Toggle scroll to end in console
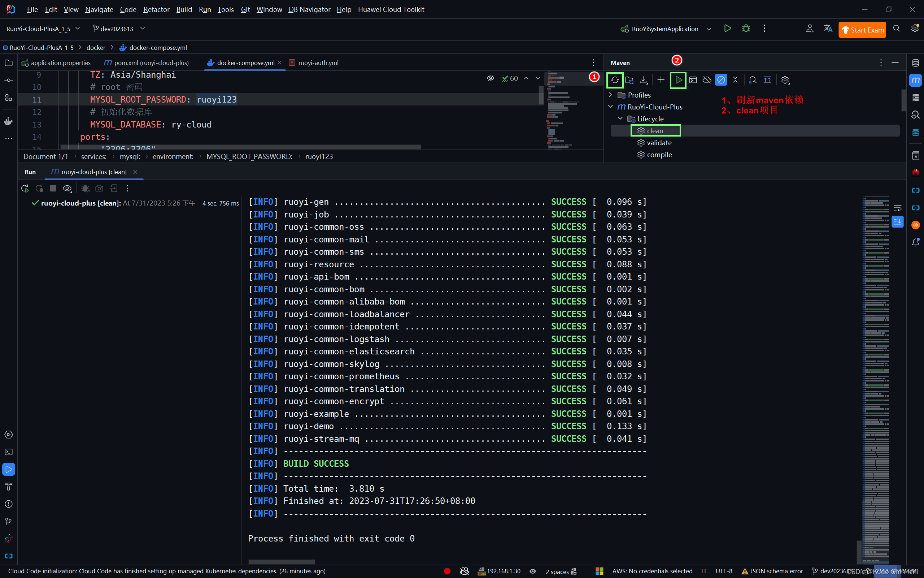Image resolution: width=924 pixels, height=578 pixels. 897,222
